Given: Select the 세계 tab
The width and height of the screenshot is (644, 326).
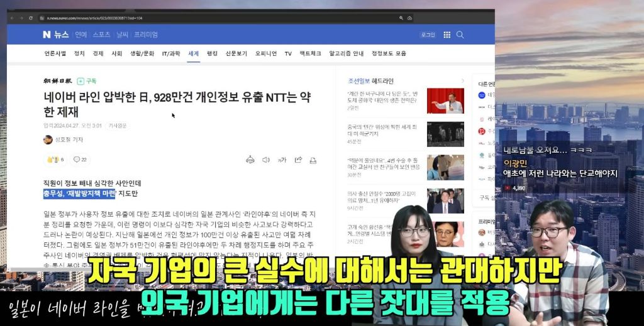Looking at the screenshot, I should pyautogui.click(x=194, y=53).
